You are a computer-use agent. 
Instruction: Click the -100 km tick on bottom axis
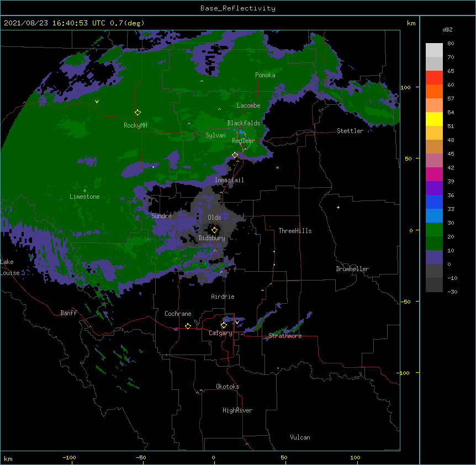[70, 457]
